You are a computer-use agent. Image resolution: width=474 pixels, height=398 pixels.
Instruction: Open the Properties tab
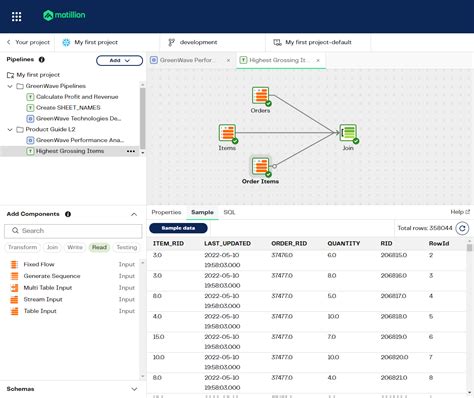tap(166, 212)
